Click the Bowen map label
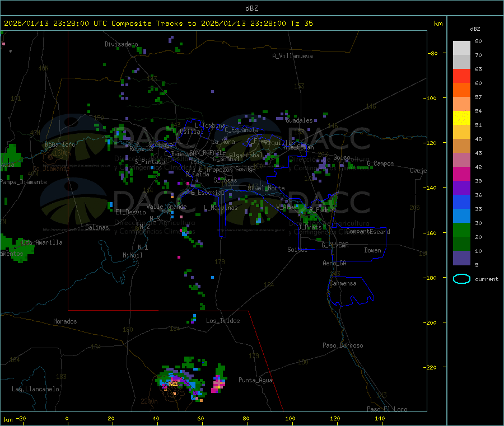The image size is (504, 426). pyautogui.click(x=372, y=250)
